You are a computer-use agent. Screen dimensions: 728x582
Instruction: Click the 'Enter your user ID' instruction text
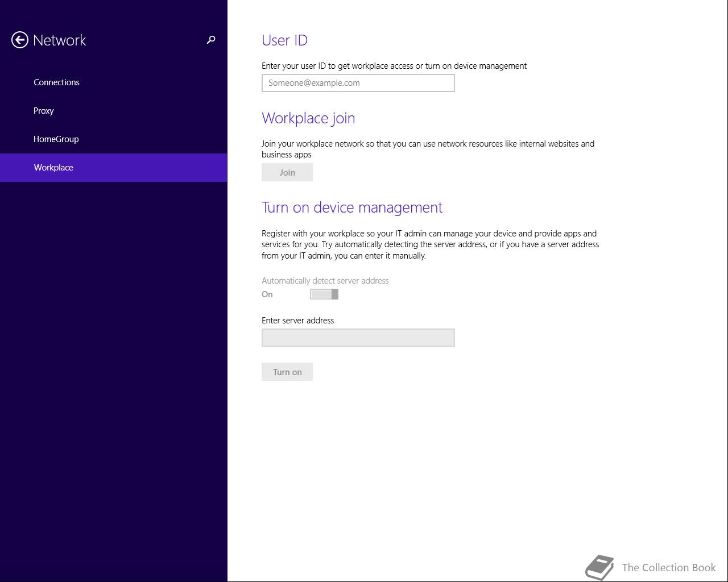(x=394, y=66)
